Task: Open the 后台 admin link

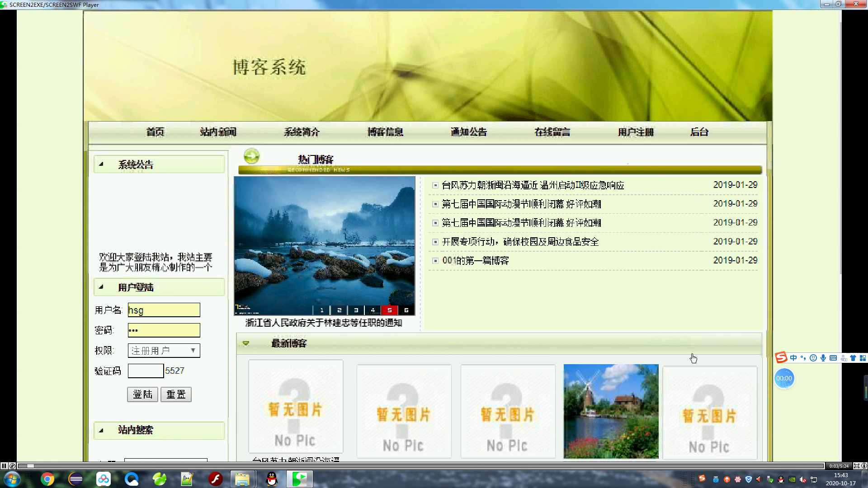Action: [699, 132]
